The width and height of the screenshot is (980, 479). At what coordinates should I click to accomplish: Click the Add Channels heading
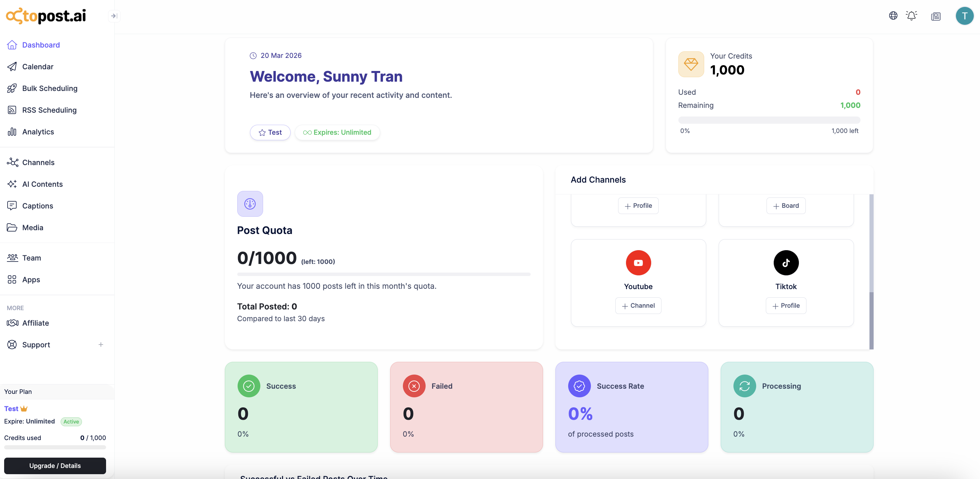(598, 180)
